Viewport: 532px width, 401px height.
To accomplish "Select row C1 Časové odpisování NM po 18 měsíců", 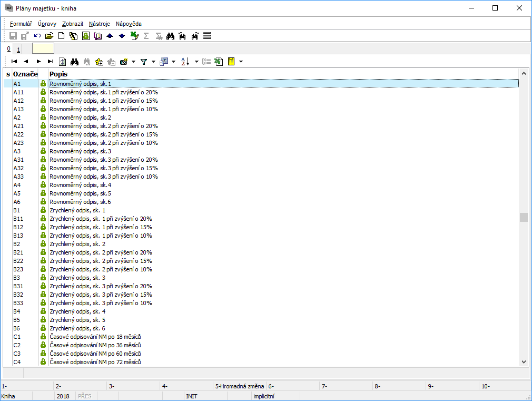I will pyautogui.click(x=261, y=337).
